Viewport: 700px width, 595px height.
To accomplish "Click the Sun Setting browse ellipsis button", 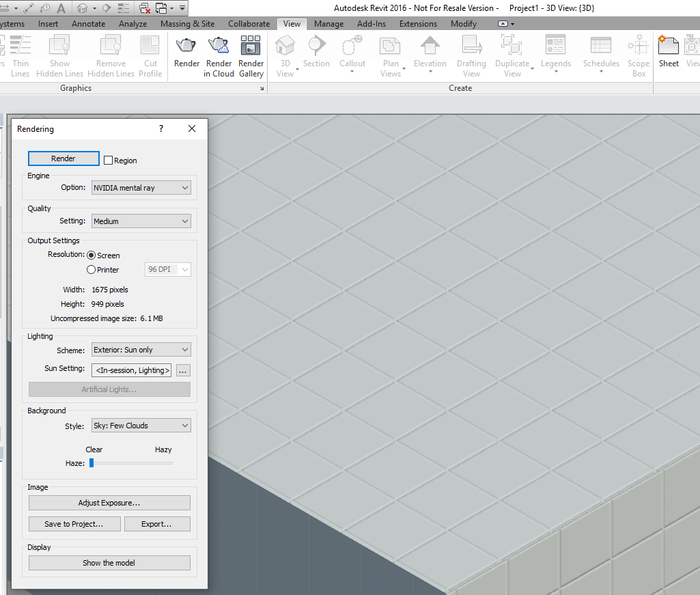I will pos(183,371).
